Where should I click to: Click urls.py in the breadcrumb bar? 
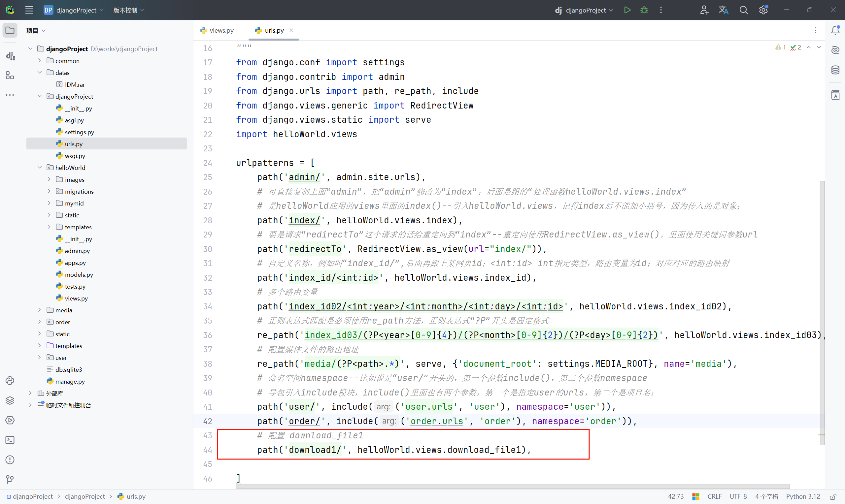point(132,496)
